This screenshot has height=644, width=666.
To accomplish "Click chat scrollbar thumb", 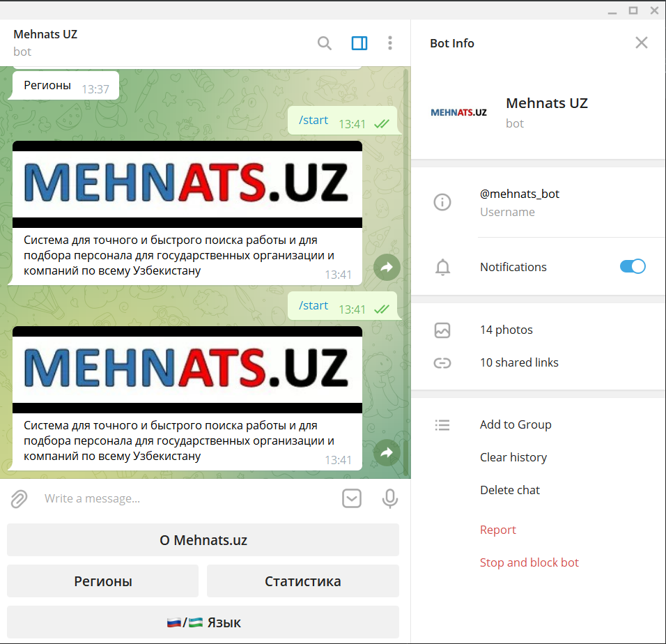I will [406, 272].
